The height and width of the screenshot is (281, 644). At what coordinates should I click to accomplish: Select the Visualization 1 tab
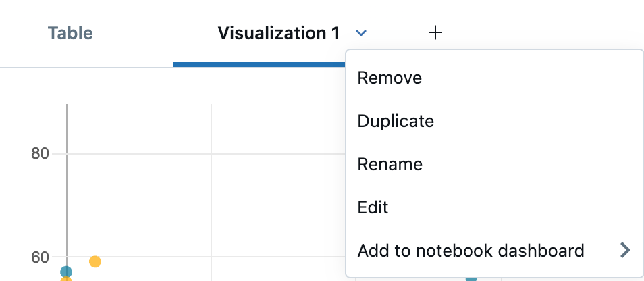(x=278, y=32)
